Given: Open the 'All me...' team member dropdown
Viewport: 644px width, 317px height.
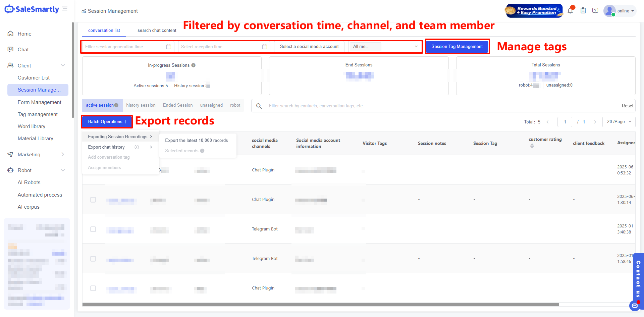Looking at the screenshot, I should coord(384,47).
